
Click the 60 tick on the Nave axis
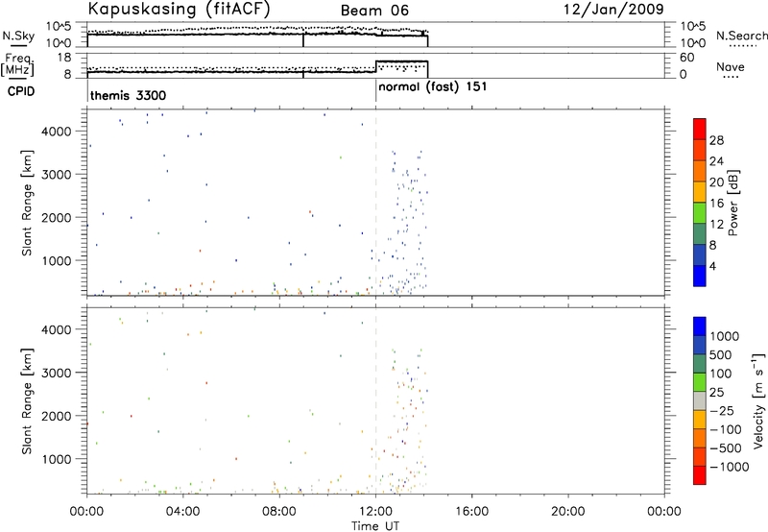(686, 58)
